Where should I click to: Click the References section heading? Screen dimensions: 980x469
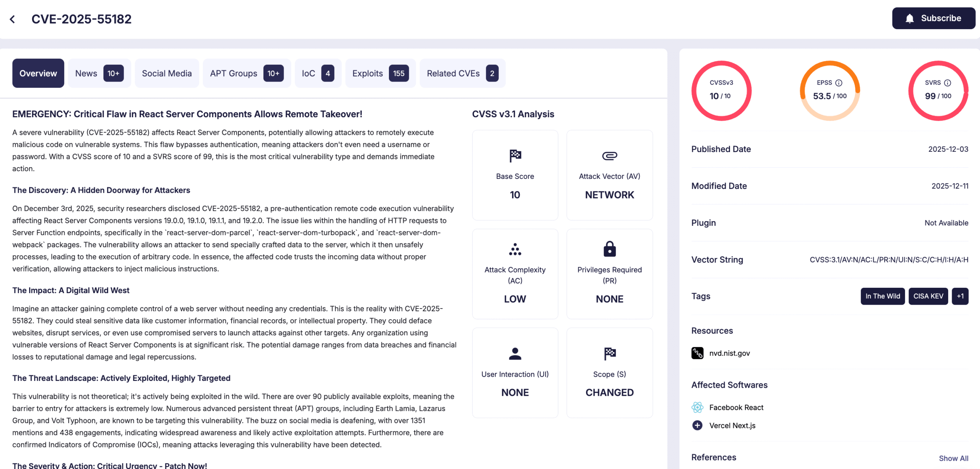[714, 458]
